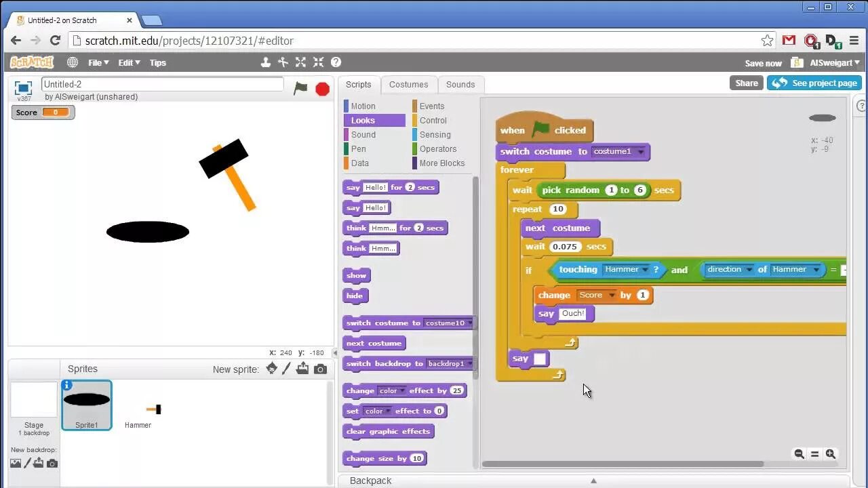Image resolution: width=868 pixels, height=488 pixels.
Task: Click the paintbrush to paint a new sprite
Action: (x=287, y=369)
